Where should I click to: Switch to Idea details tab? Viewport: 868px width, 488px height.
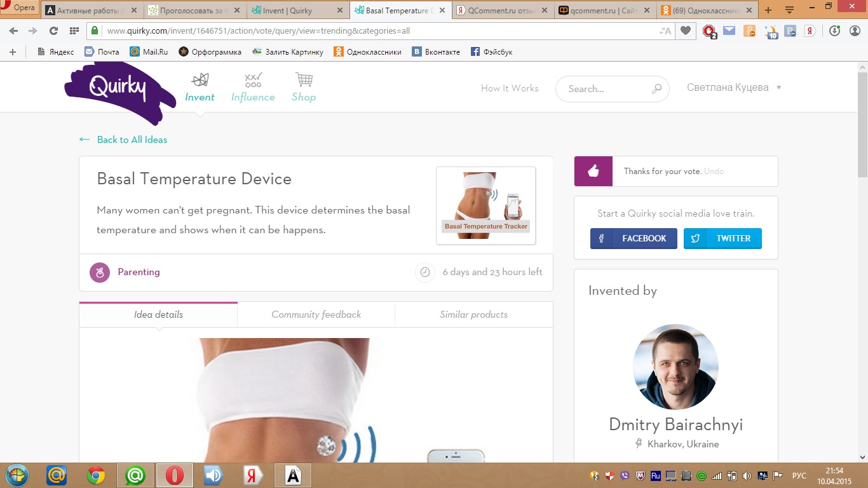click(x=158, y=315)
